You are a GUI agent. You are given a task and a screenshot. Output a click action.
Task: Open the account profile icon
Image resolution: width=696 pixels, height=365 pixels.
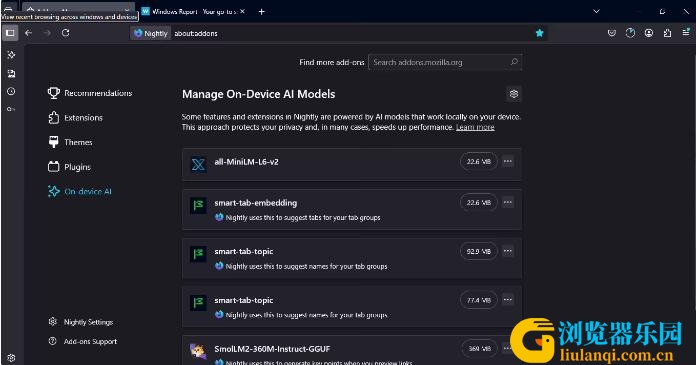(x=649, y=33)
